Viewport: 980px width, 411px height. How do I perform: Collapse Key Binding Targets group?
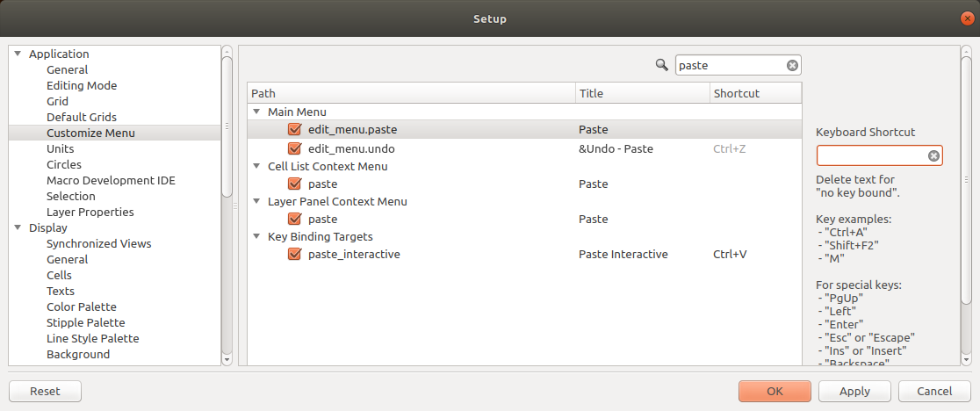point(256,237)
